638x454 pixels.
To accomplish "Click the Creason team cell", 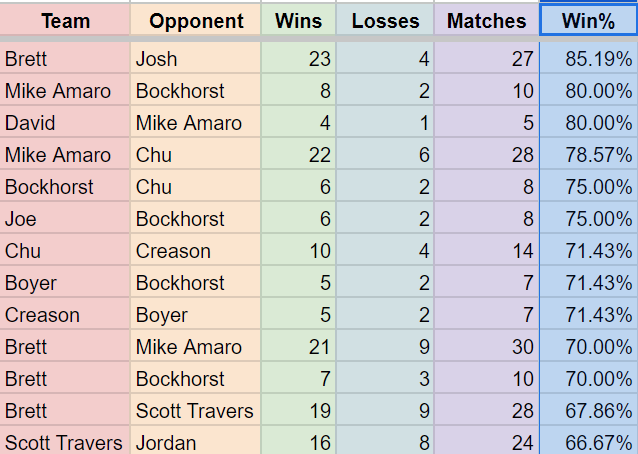I will point(65,315).
